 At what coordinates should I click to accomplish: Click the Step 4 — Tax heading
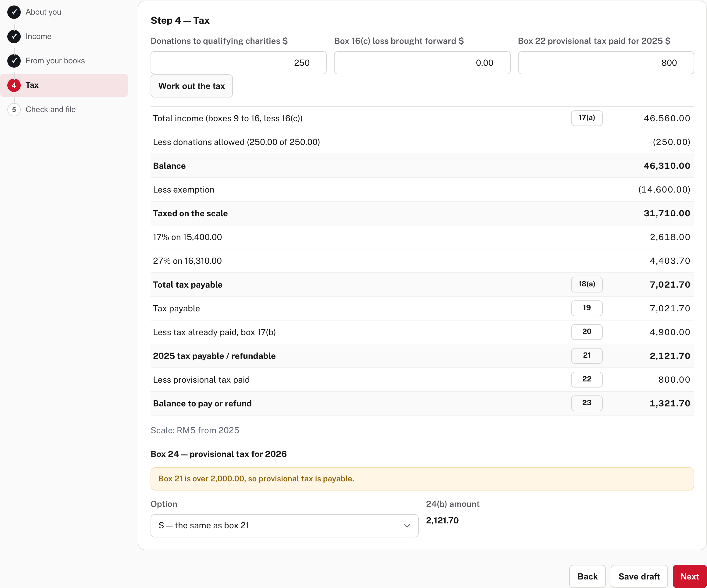(180, 20)
